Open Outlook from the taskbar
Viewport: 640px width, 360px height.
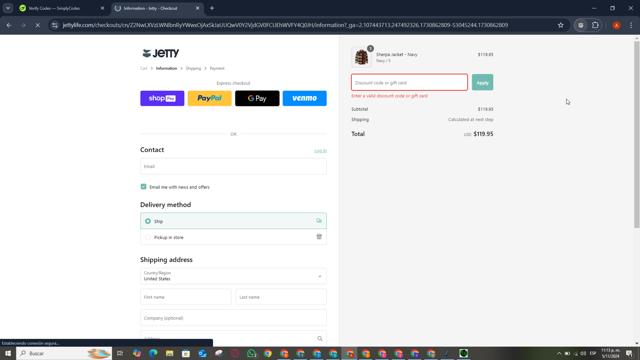click(x=202, y=353)
